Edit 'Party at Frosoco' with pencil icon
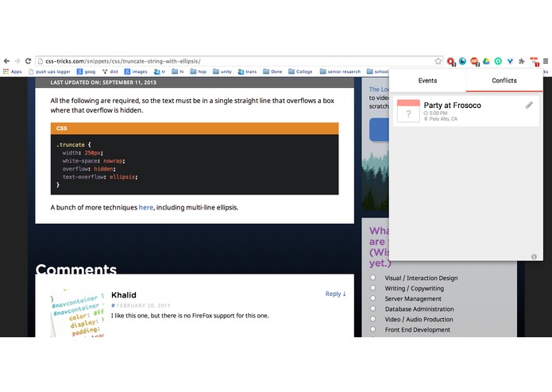The image size is (552, 392). [x=529, y=105]
